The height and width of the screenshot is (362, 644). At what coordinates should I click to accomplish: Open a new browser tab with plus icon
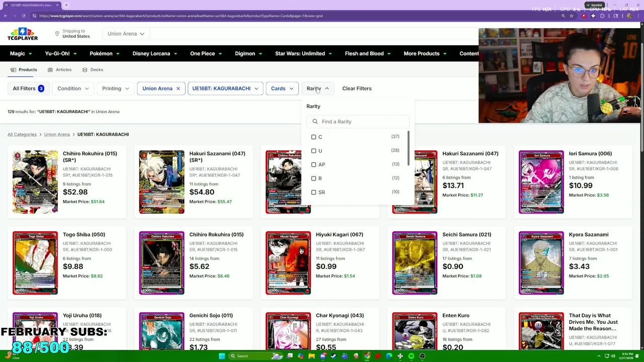66,5
